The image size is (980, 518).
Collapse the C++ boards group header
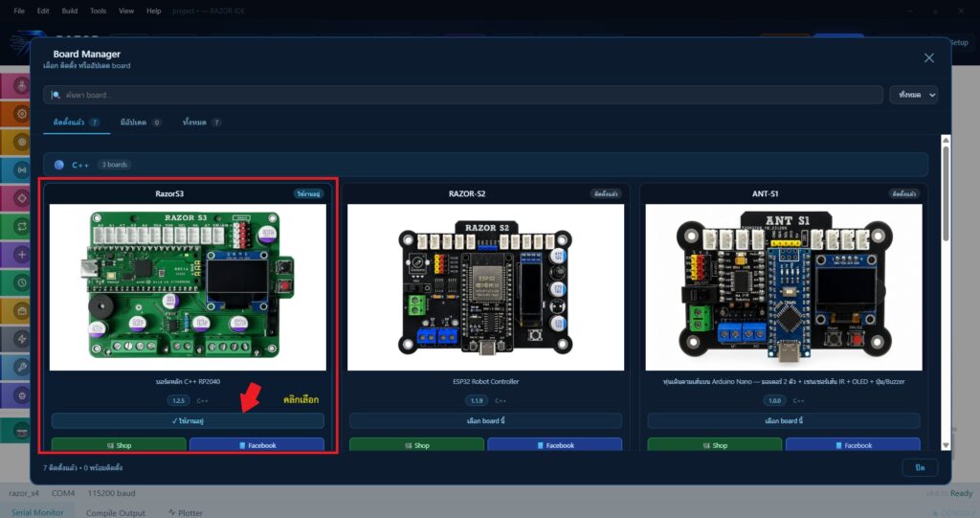[x=485, y=165]
